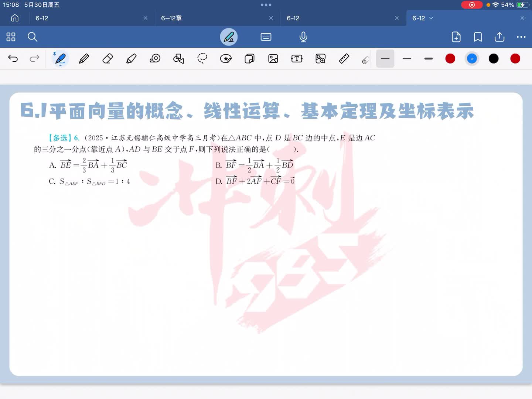The image size is (532, 399).
Task: Open the three-dot more options menu
Action: tap(521, 37)
